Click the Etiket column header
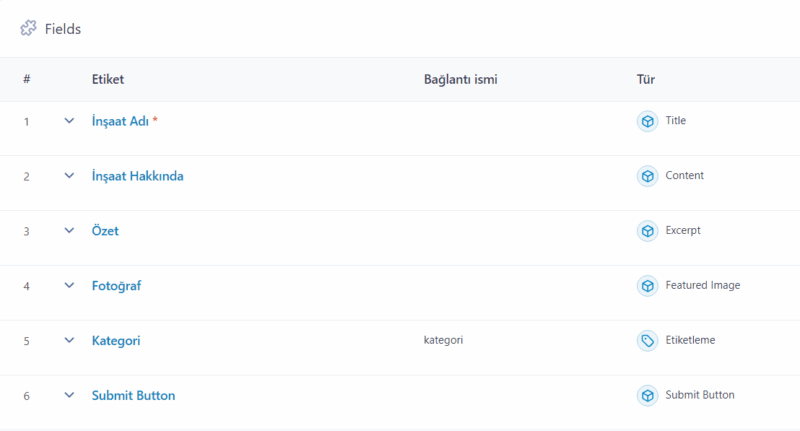 [x=108, y=79]
